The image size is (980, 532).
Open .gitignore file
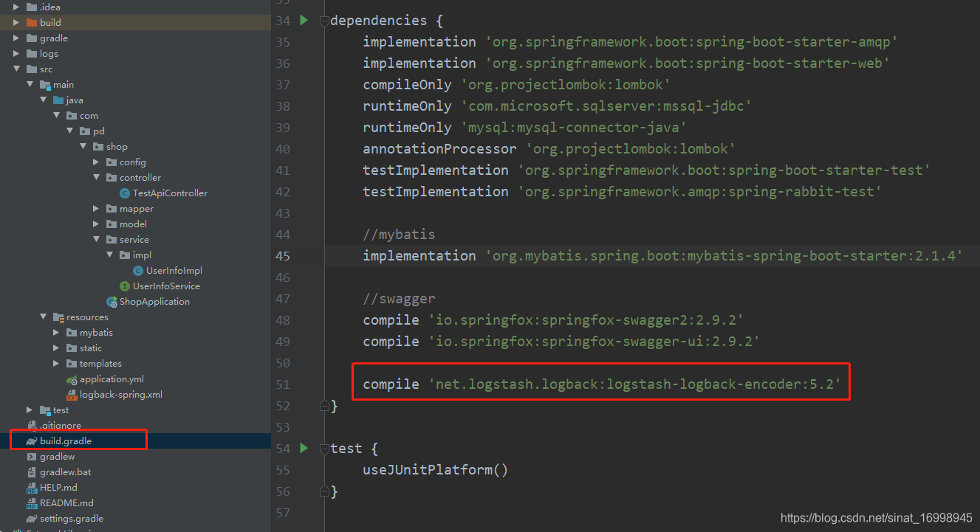tap(61, 425)
